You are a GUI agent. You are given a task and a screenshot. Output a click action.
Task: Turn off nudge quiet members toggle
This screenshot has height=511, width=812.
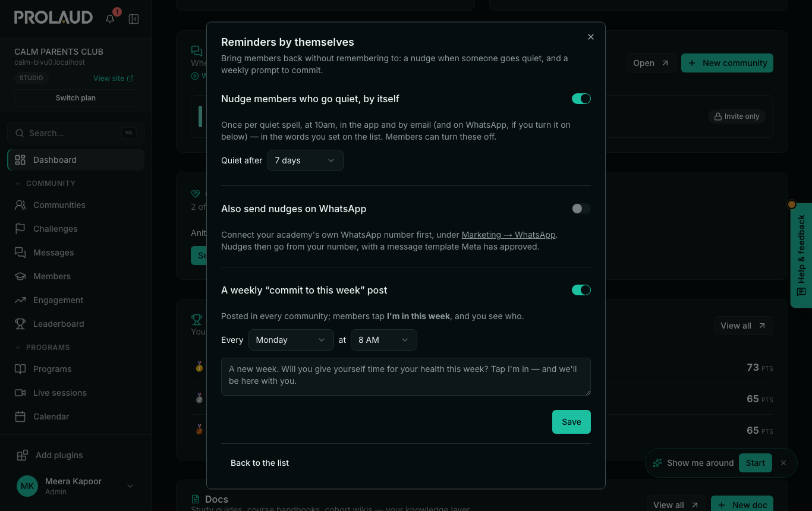point(581,99)
